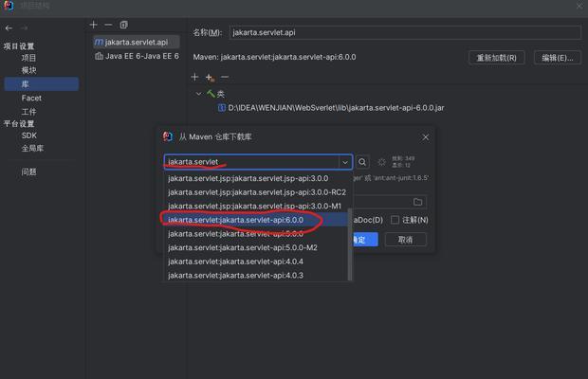Open 项目 settings section

[x=28, y=58]
